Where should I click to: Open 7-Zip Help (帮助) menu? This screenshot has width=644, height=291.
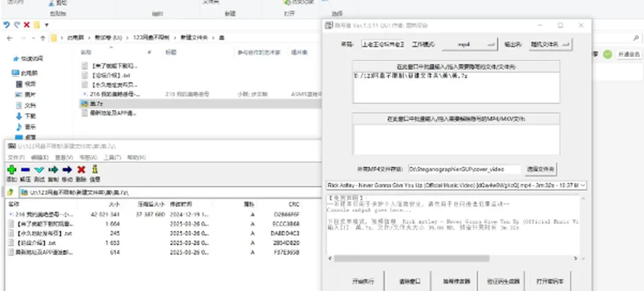click(136, 158)
